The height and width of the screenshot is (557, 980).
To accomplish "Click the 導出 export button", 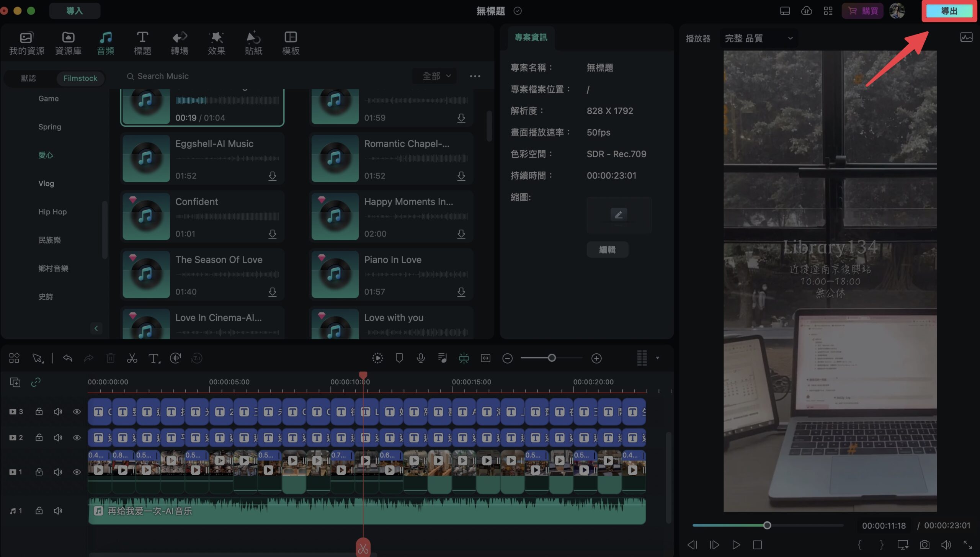I will pyautogui.click(x=949, y=11).
